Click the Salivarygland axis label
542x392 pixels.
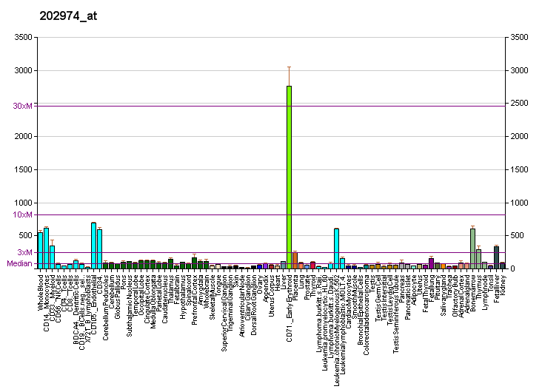pyautogui.click(x=443, y=295)
